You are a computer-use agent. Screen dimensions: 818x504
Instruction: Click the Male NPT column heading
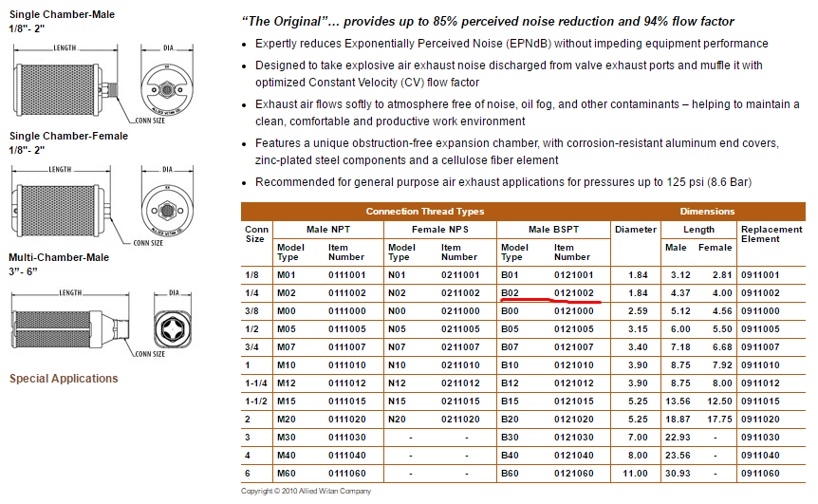click(328, 230)
